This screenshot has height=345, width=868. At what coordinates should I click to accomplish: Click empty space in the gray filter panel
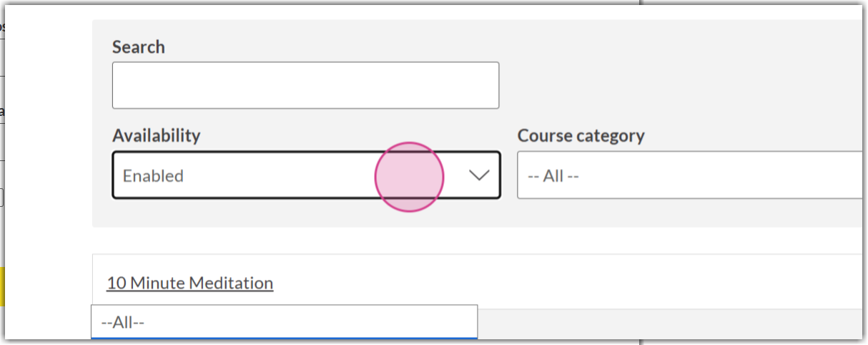[x=679, y=79]
